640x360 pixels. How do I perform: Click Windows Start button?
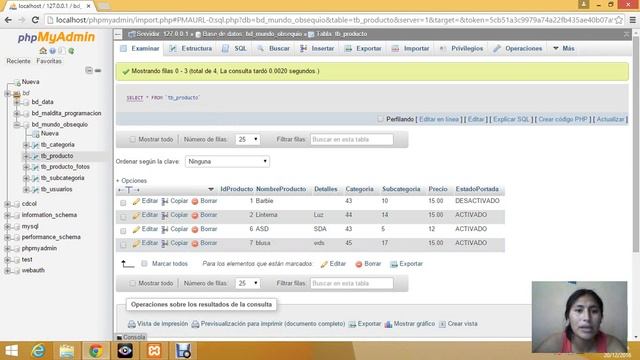(x=11, y=351)
